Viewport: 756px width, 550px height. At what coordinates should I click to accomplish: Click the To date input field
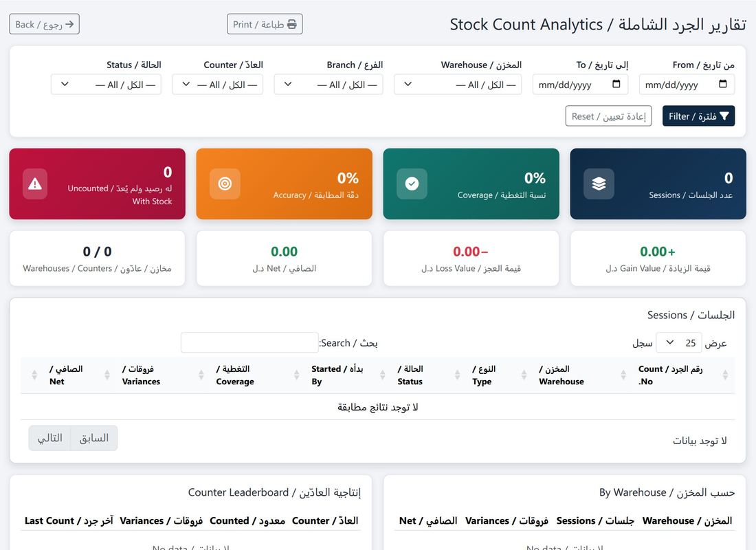click(x=581, y=85)
